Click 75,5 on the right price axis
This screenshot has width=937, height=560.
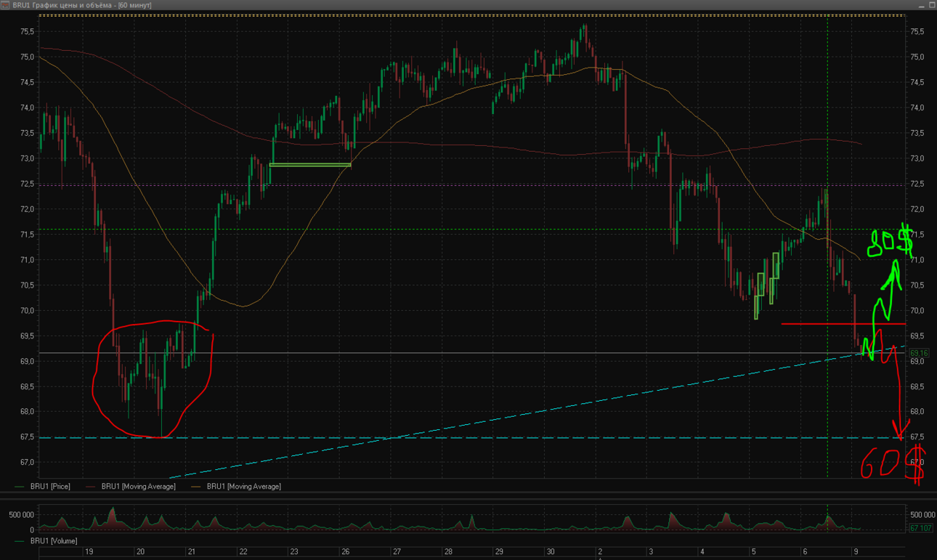point(917,32)
